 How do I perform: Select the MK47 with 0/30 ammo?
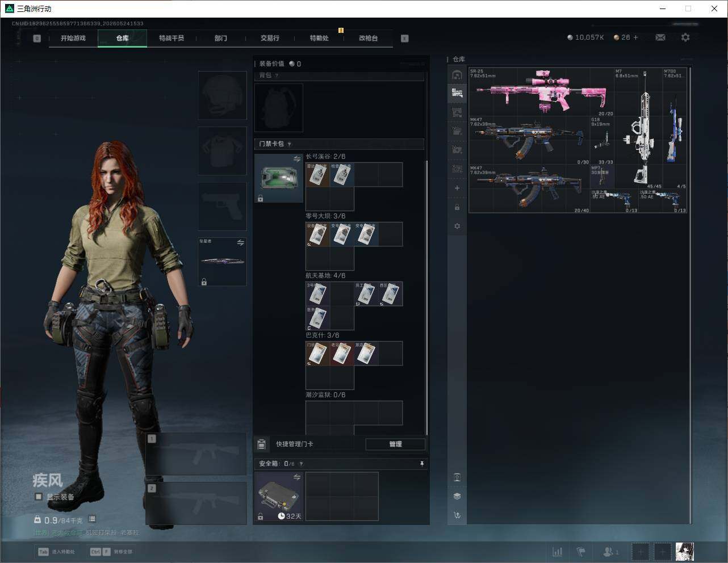pos(529,141)
